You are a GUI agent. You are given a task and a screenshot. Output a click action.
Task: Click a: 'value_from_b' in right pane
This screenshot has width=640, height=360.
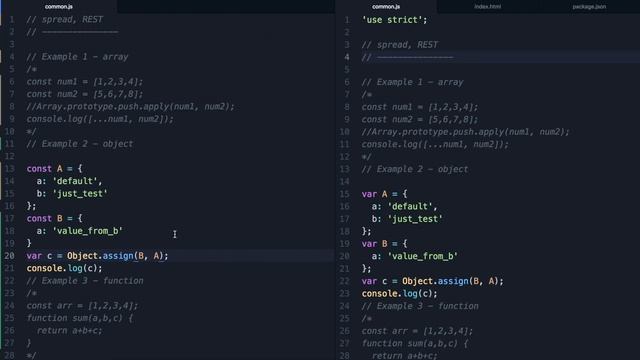415,256
